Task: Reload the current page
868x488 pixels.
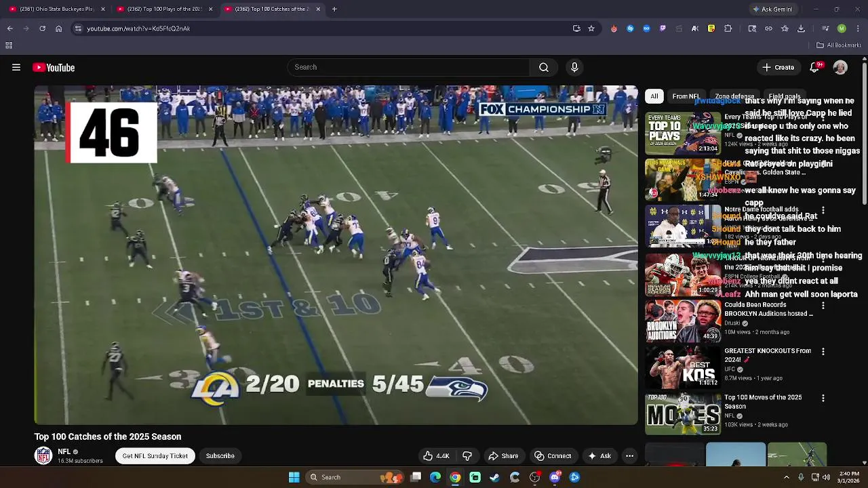Action: (43, 28)
